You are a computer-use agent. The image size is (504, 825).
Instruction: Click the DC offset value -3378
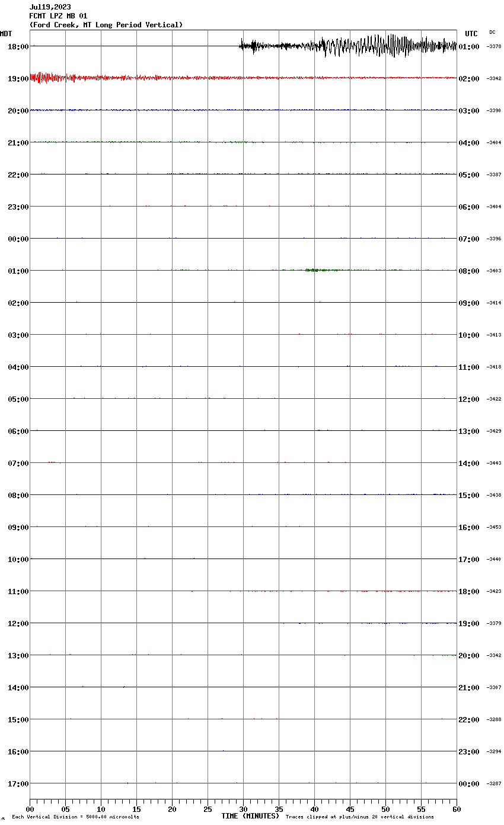click(x=494, y=46)
